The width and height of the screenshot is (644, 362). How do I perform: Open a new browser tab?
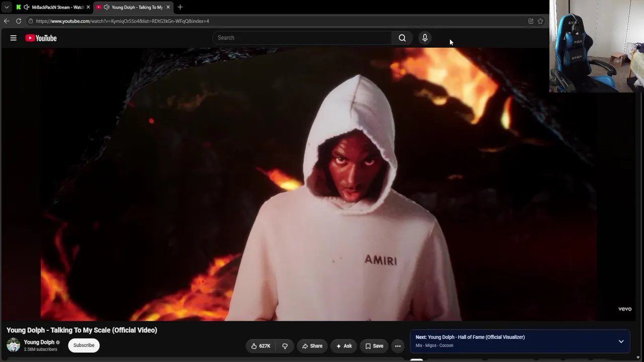[x=180, y=7]
